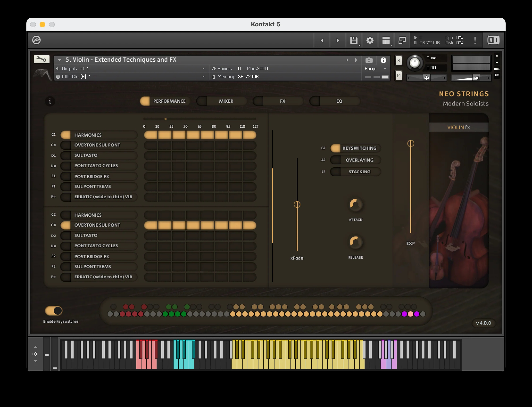Image resolution: width=532 pixels, height=407 pixels.
Task: Toggle C1 HARMONICS articulation
Action: pyautogui.click(x=99, y=135)
